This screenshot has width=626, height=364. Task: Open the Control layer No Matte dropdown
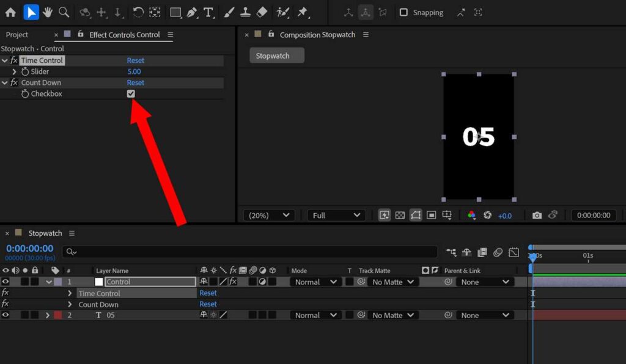(x=393, y=282)
